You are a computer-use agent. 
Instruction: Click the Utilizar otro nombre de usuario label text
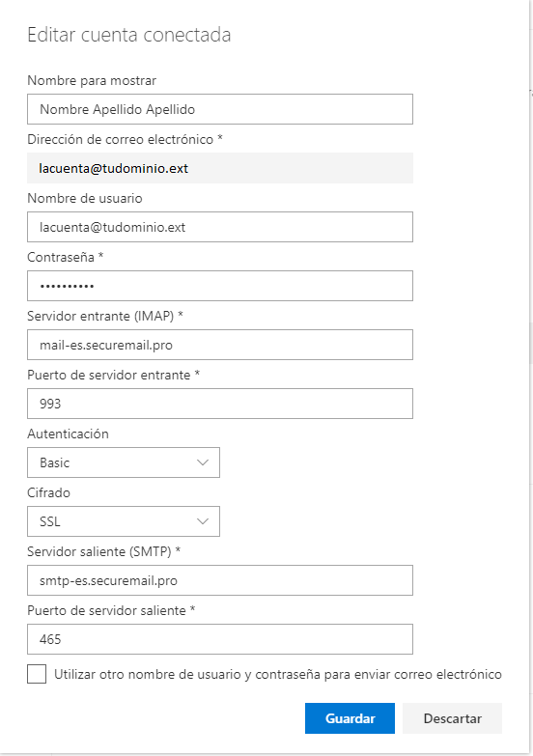coord(278,674)
